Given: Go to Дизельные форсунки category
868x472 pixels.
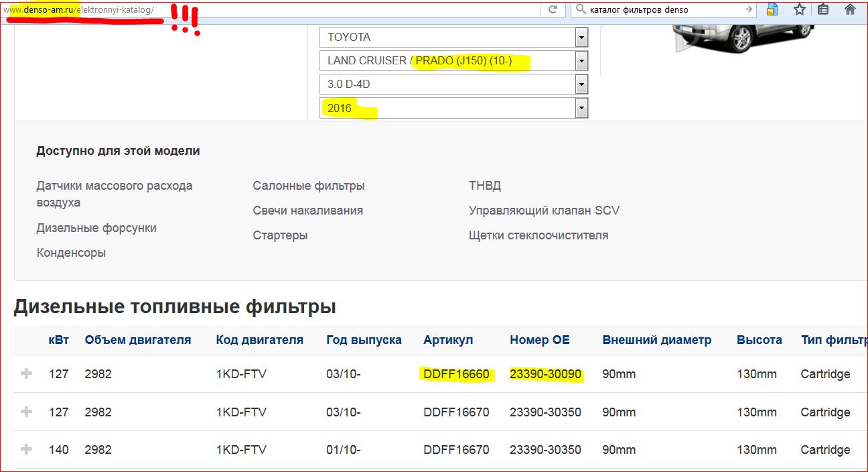Looking at the screenshot, I should (x=96, y=228).
